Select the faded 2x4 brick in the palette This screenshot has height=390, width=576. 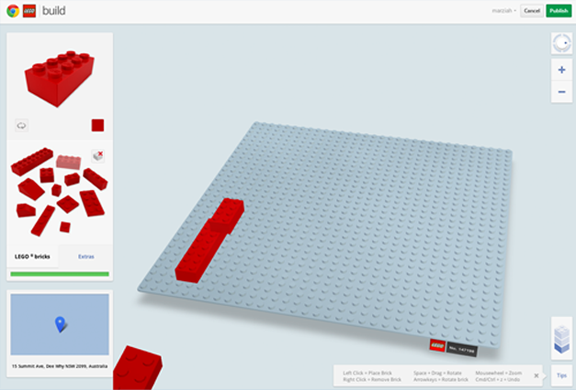click(68, 162)
